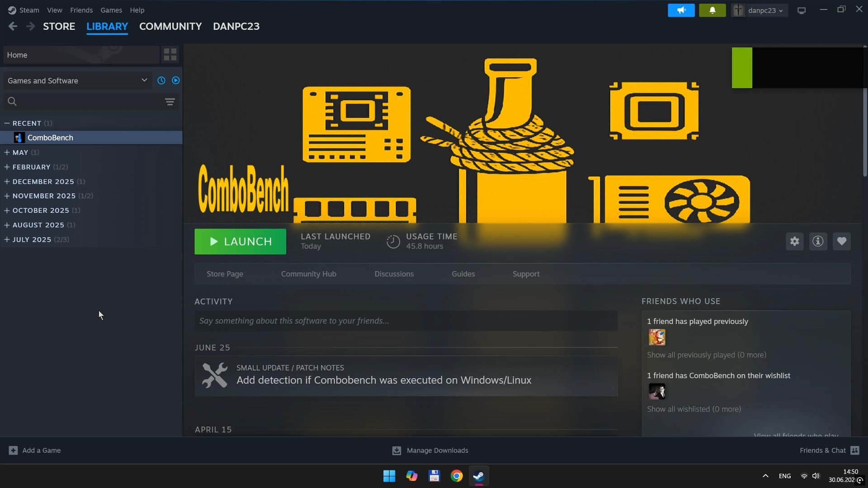The width and height of the screenshot is (868, 488).
Task: Click the Add a Game plus icon
Action: (13, 450)
